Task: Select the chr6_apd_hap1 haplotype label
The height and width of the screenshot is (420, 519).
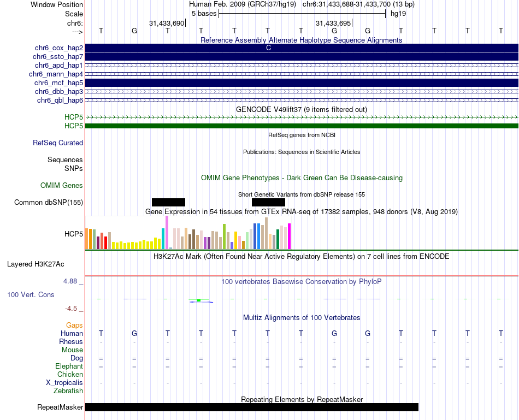Action: tap(59, 65)
